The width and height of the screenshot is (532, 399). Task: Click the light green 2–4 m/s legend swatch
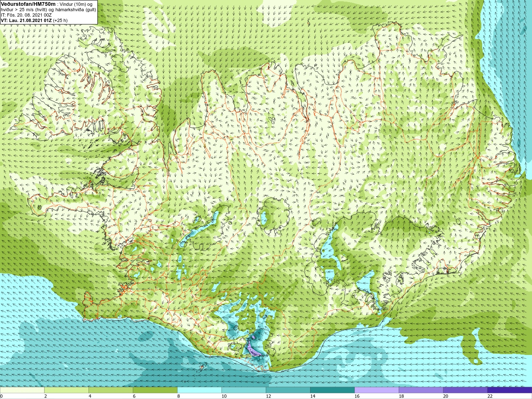66,390
